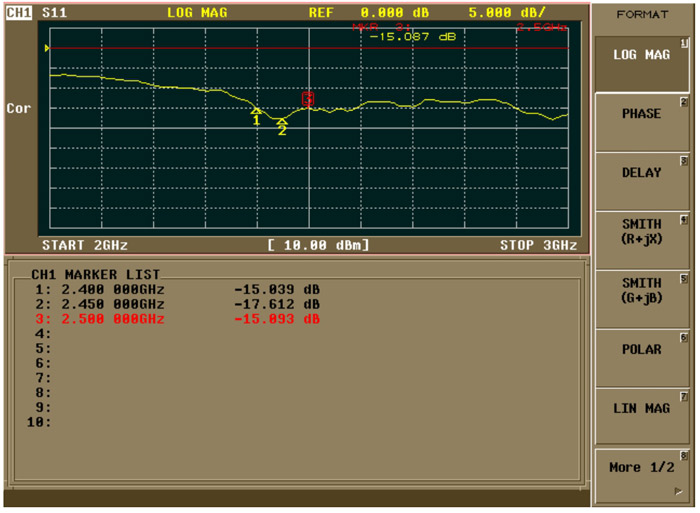Select empty marker list row 10:

point(39,422)
